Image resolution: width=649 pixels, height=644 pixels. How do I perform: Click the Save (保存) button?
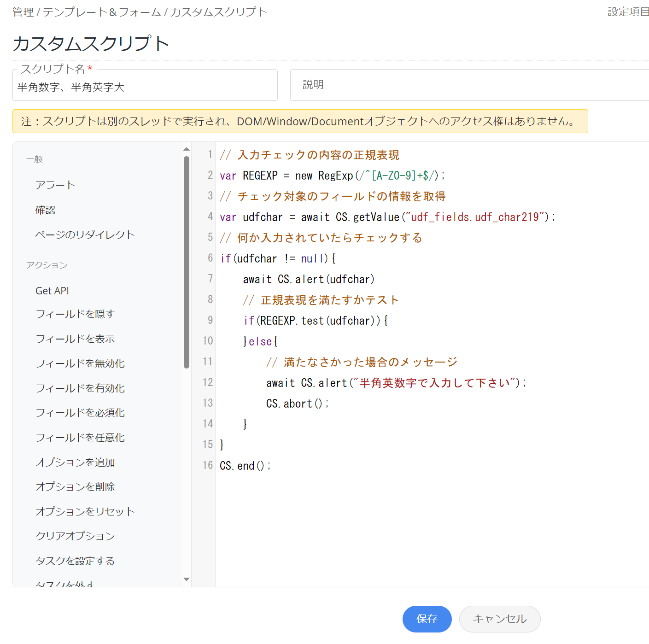(x=427, y=619)
